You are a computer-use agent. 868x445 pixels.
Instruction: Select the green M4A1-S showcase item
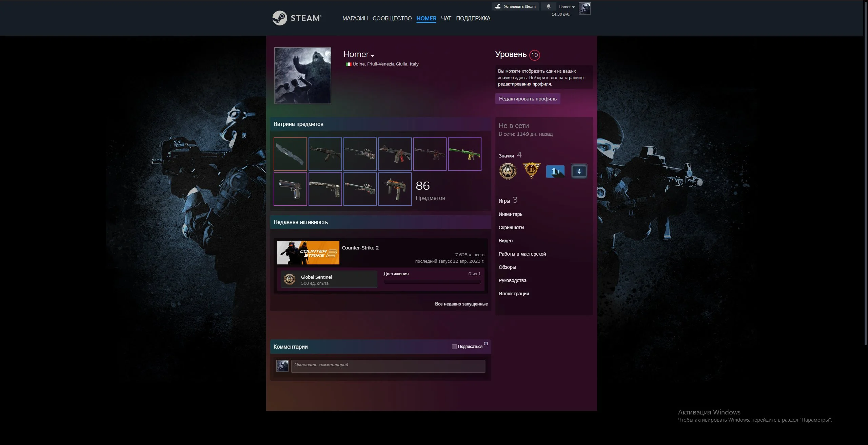(x=465, y=154)
